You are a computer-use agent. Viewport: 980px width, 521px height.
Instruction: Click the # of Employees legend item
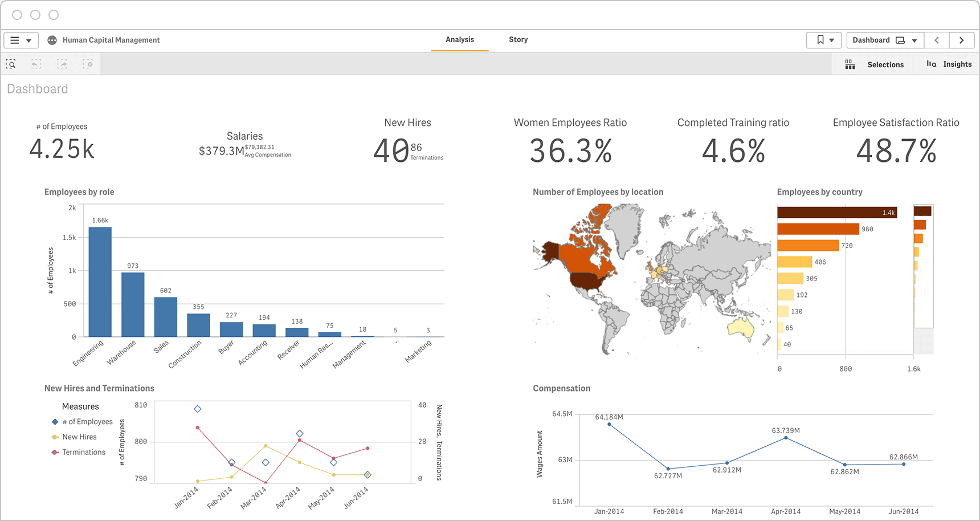click(x=82, y=422)
